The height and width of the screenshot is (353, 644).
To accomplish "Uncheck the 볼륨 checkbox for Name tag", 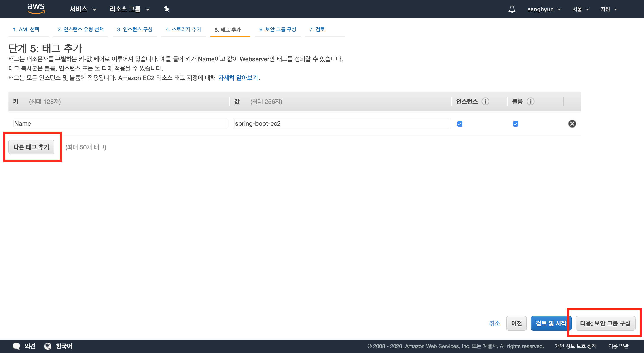I will pos(515,124).
